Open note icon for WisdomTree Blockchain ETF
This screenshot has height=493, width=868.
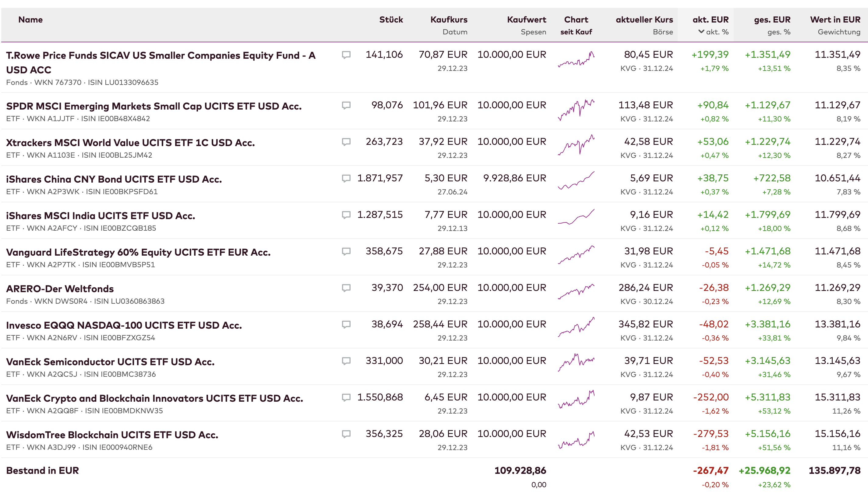[346, 434]
